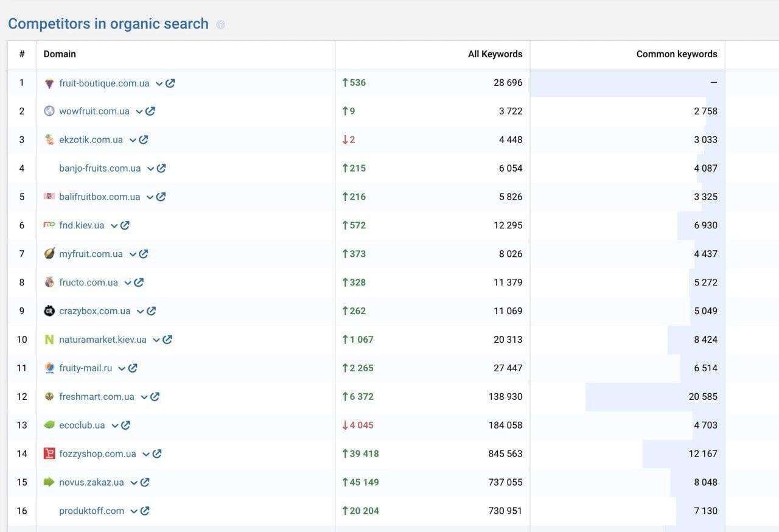Open produktoff.com using its external link icon
Screen dimensions: 779x532
point(144,511)
